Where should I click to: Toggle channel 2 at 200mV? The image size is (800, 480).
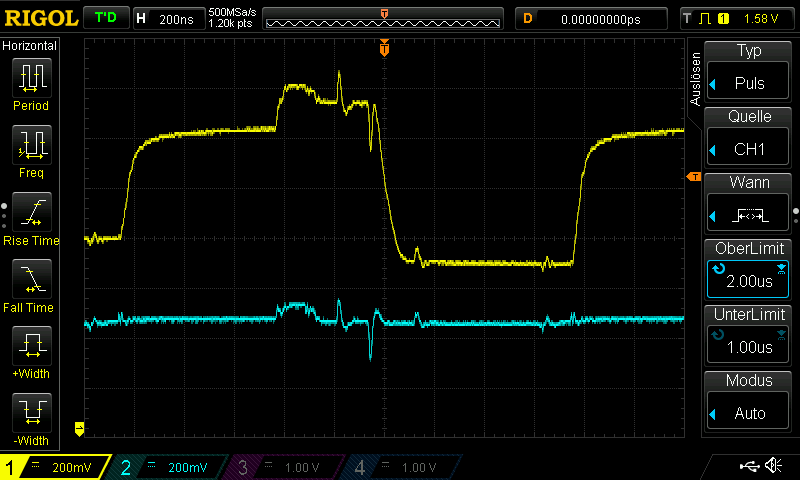coord(168,467)
